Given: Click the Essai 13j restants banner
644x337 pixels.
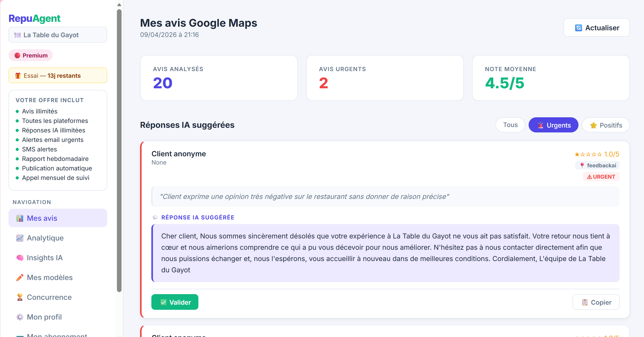Looking at the screenshot, I should [x=58, y=75].
